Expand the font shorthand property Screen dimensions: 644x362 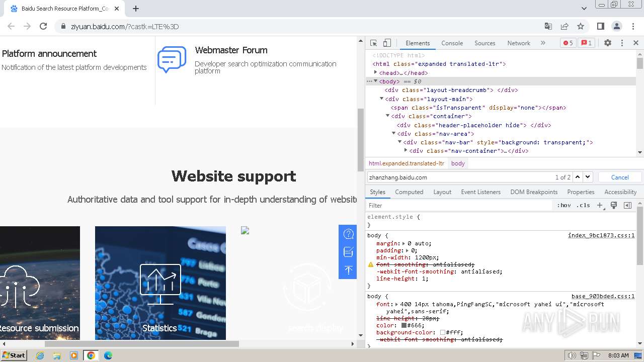click(397, 304)
